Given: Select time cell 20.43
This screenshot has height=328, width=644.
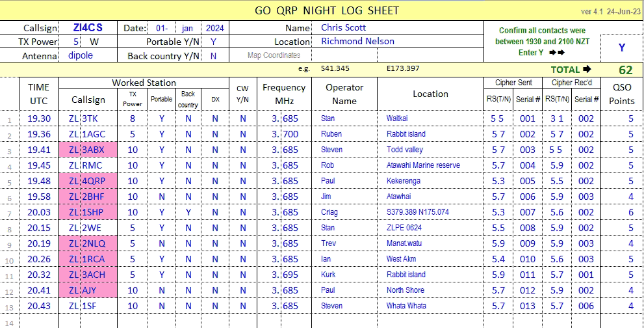Looking at the screenshot, I should tap(39, 306).
